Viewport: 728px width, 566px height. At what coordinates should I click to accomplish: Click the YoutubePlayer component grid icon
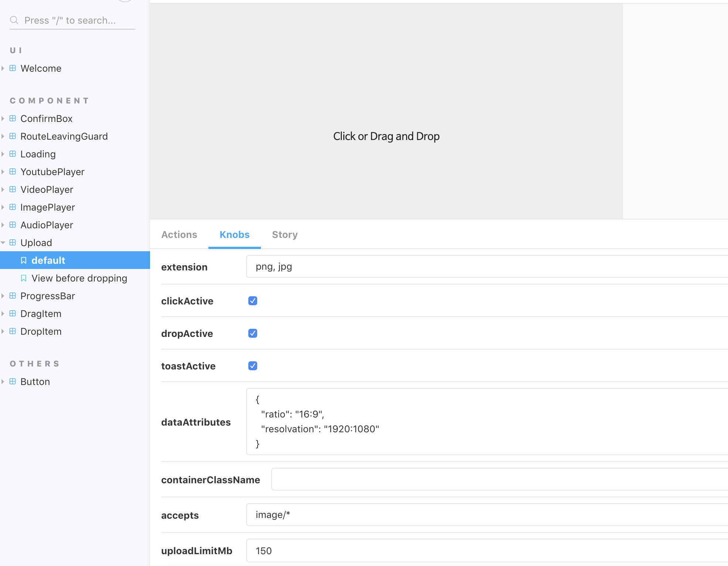(13, 171)
